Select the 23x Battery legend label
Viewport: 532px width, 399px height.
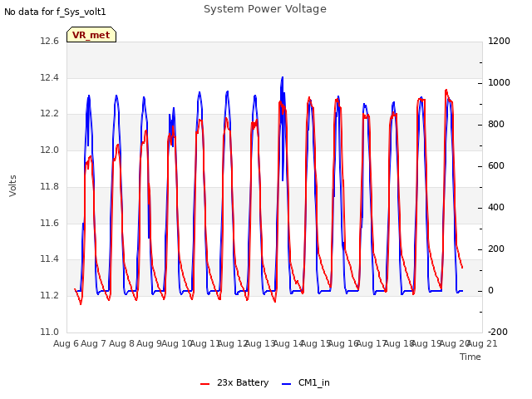[x=243, y=382]
